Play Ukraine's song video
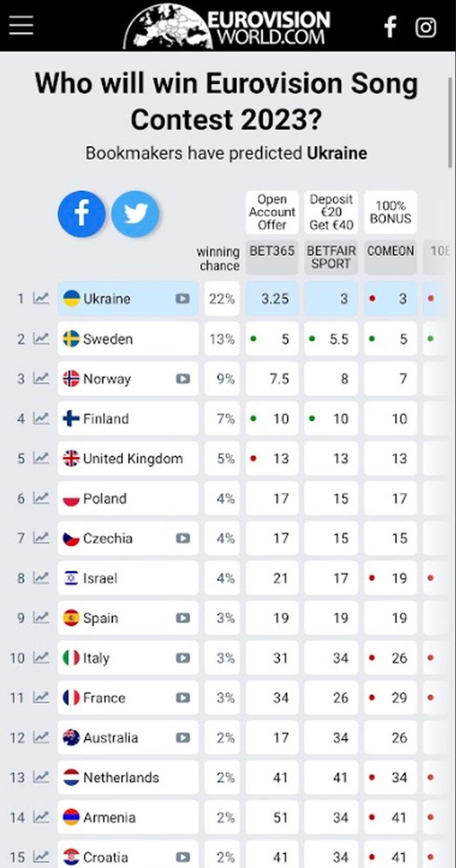Image resolution: width=456 pixels, height=868 pixels. point(182,299)
